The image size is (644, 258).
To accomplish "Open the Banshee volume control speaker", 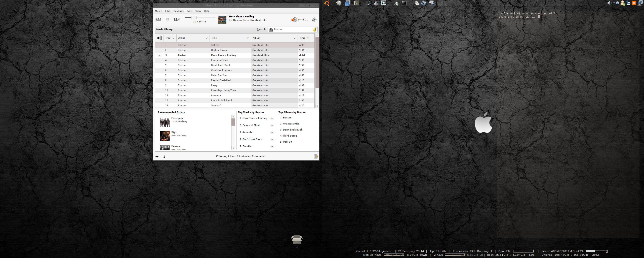I will (314, 20).
